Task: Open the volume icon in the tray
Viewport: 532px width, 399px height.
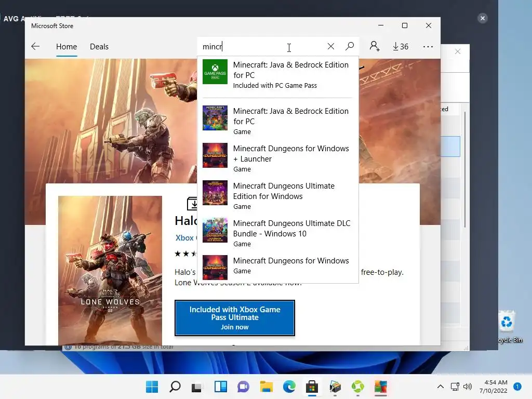Action: pos(468,387)
